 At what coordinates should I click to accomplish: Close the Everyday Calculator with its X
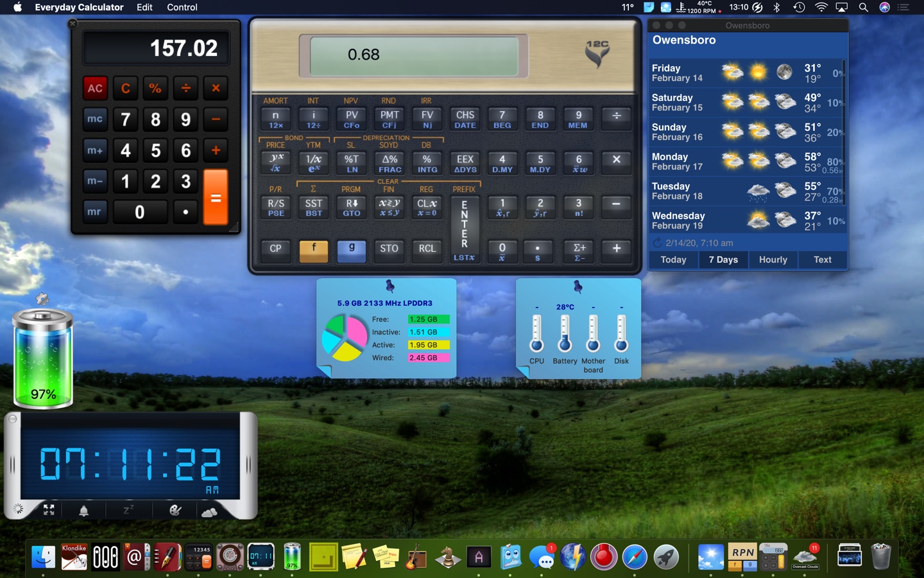coord(73,24)
